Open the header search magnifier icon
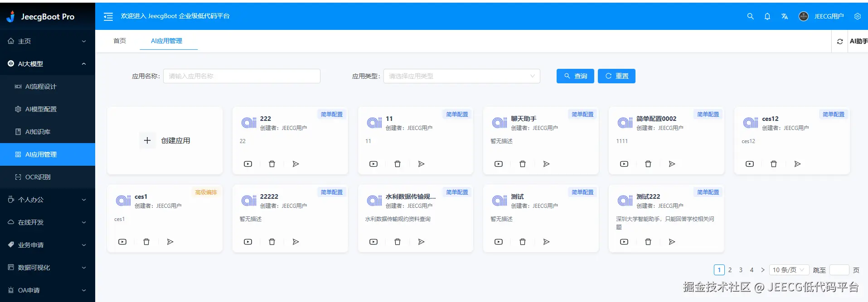868x302 pixels. (750, 16)
